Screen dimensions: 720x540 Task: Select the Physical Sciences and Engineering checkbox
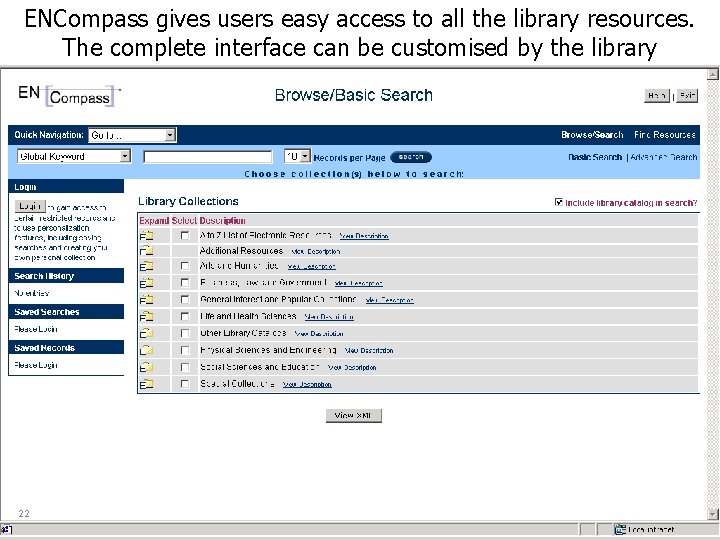(185, 350)
